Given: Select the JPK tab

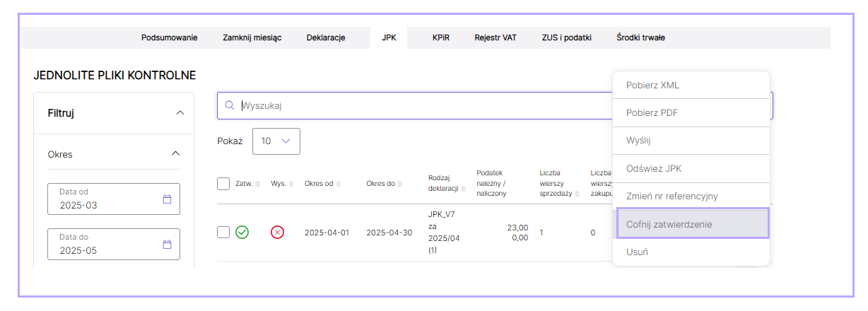Looking at the screenshot, I should [389, 37].
